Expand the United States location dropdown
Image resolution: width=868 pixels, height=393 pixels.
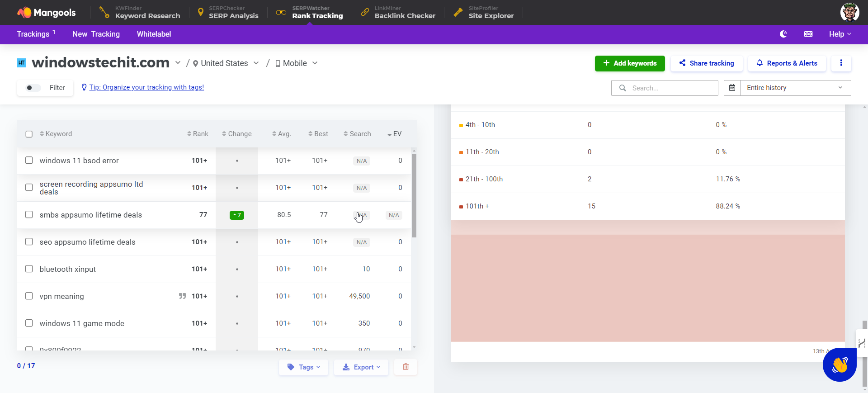pos(256,63)
